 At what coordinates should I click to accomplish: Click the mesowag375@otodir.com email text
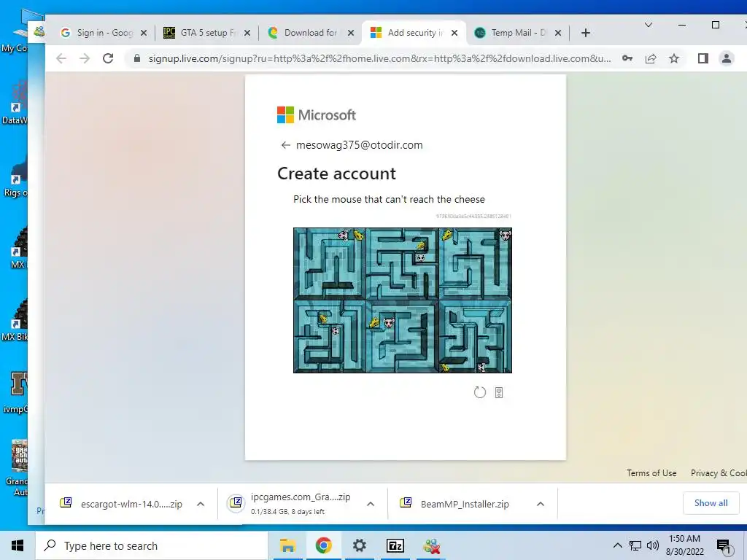[359, 145]
